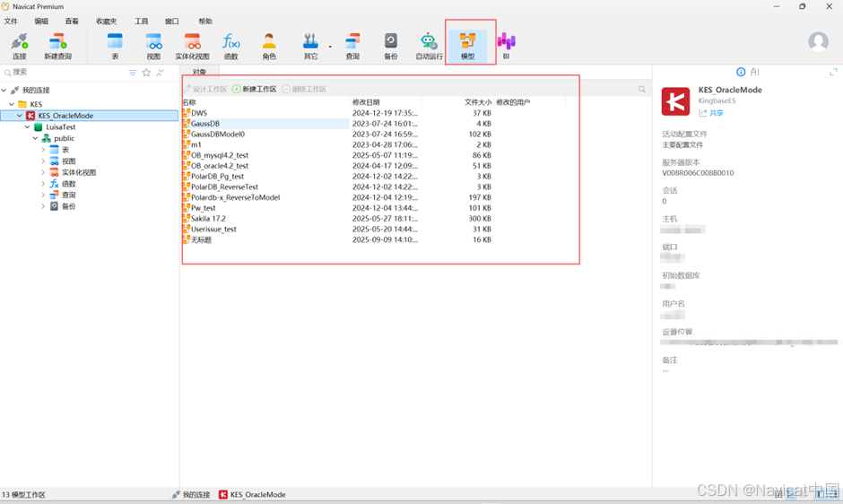
Task: Click Delete Workspace (删除工作区) button
Action: [x=304, y=90]
